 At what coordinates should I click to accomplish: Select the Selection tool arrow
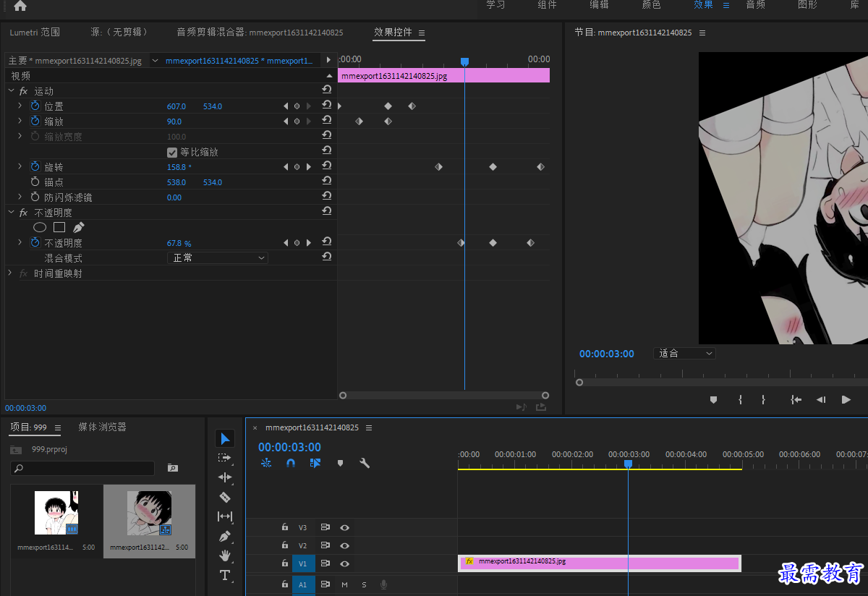[225, 438]
